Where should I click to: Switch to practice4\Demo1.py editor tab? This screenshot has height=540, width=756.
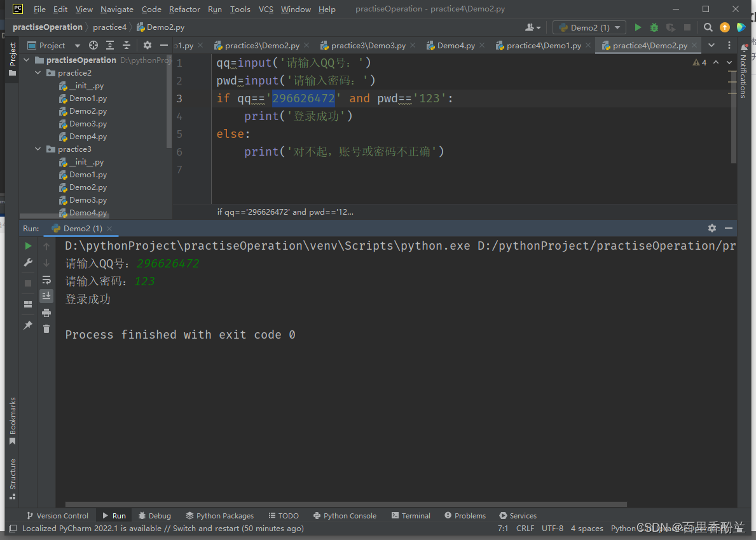[x=543, y=45]
